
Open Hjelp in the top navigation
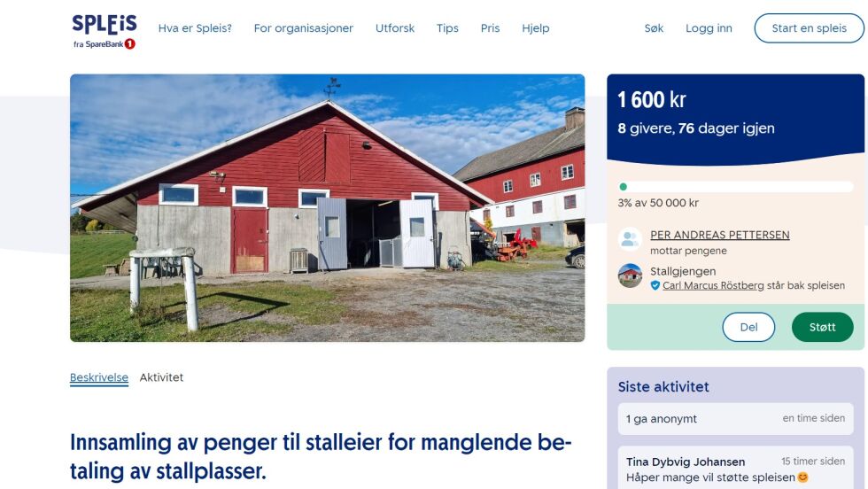point(535,28)
